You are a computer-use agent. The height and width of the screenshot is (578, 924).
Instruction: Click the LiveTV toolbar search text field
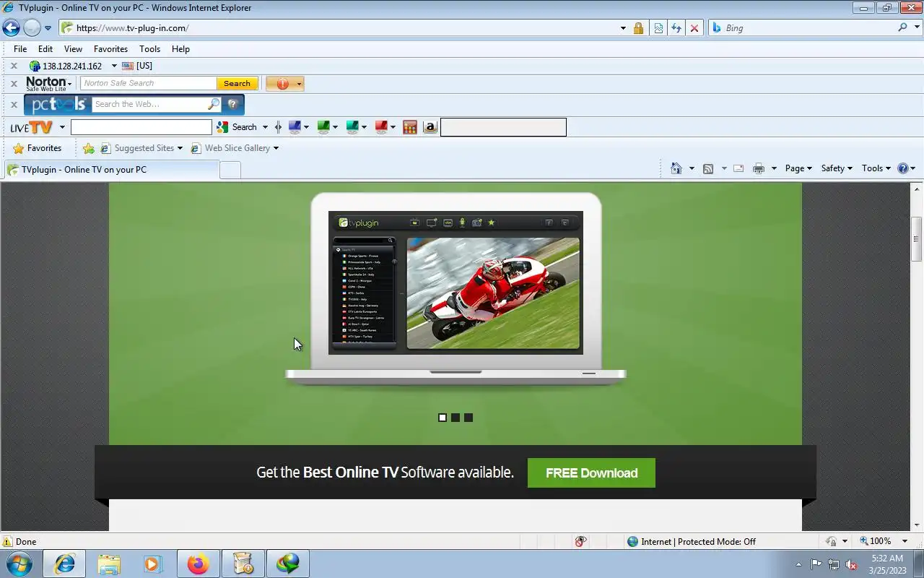[141, 127]
